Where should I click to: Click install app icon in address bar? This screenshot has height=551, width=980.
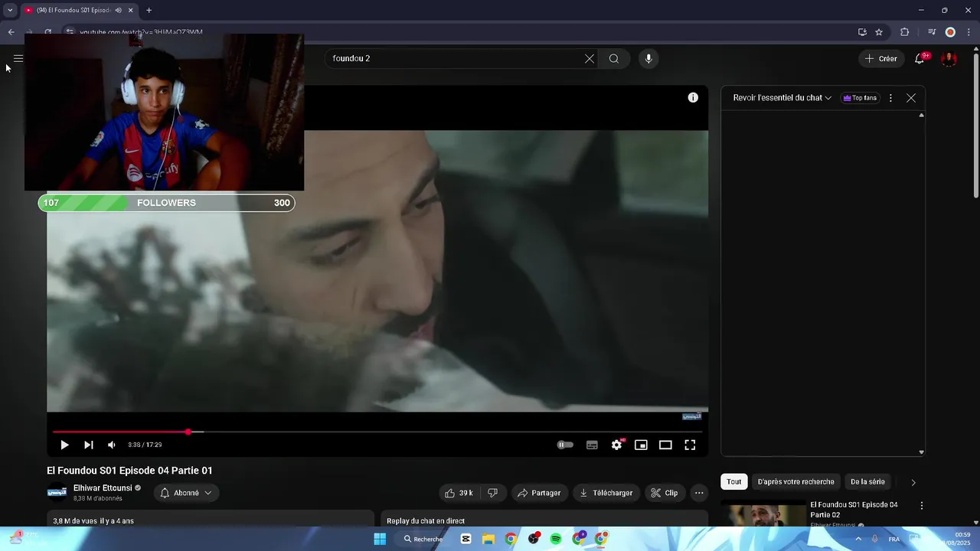tap(862, 32)
